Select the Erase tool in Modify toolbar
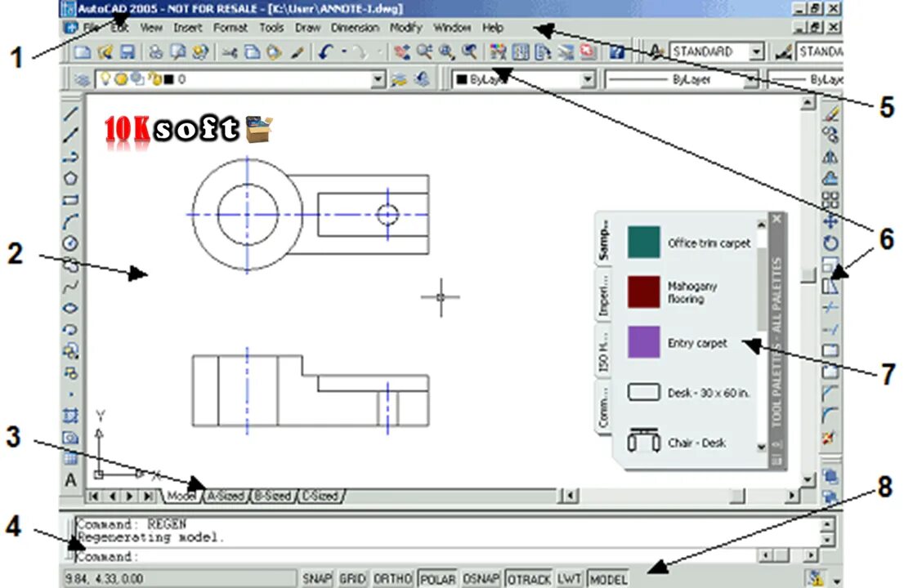Viewport: 904px width, 588px height. tap(830, 114)
